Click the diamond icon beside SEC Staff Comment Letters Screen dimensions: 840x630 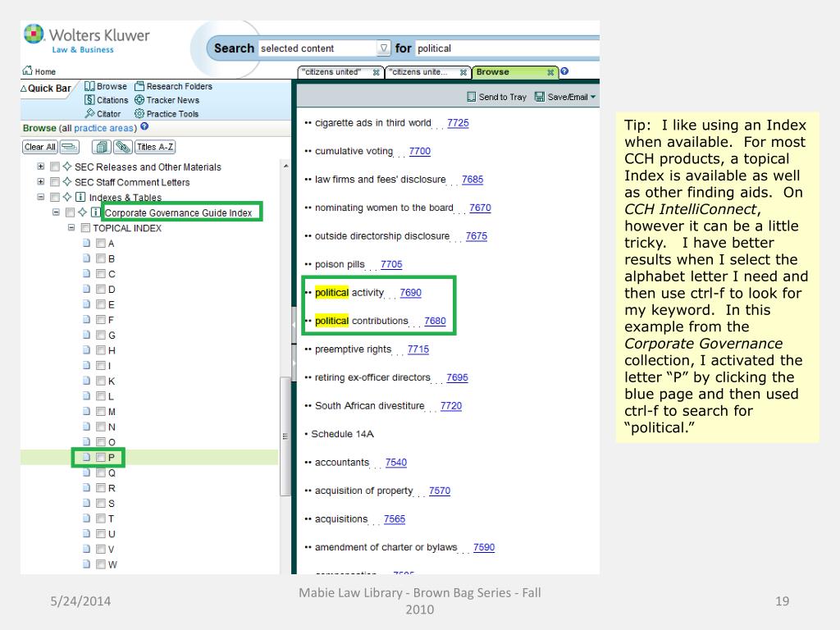[67, 181]
